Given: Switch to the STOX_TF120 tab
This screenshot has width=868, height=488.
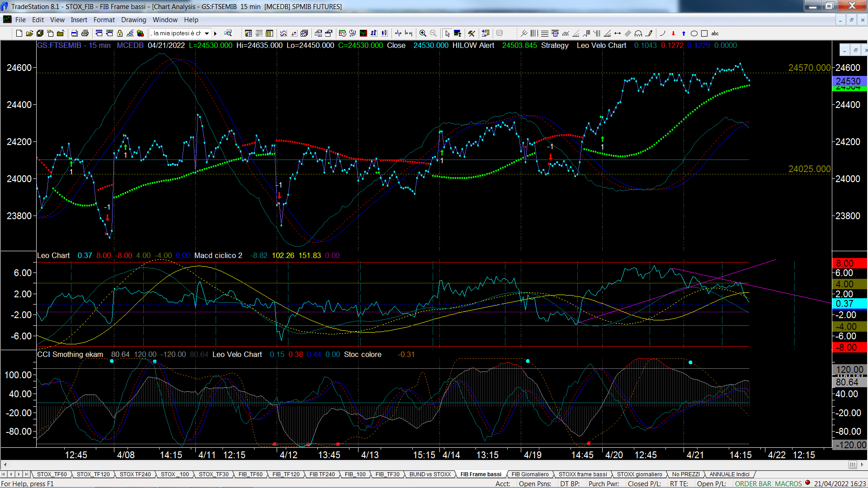Looking at the screenshot, I should (x=93, y=474).
